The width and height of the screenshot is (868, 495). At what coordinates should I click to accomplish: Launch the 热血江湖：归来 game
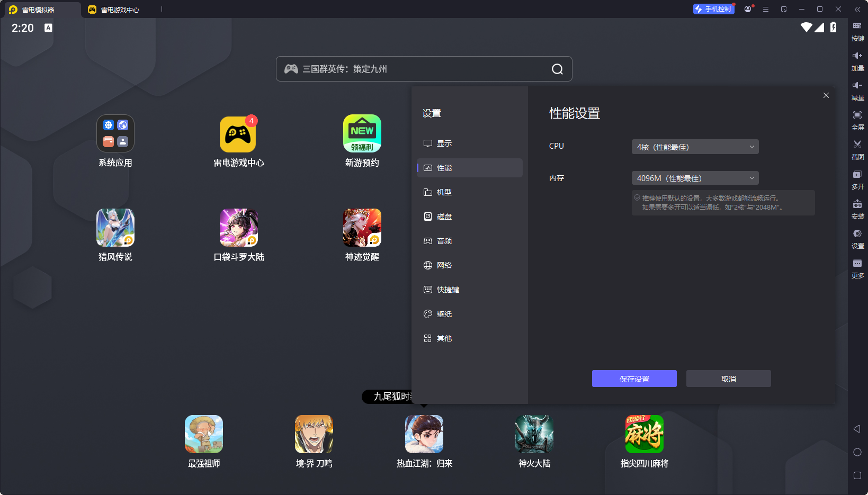point(424,442)
